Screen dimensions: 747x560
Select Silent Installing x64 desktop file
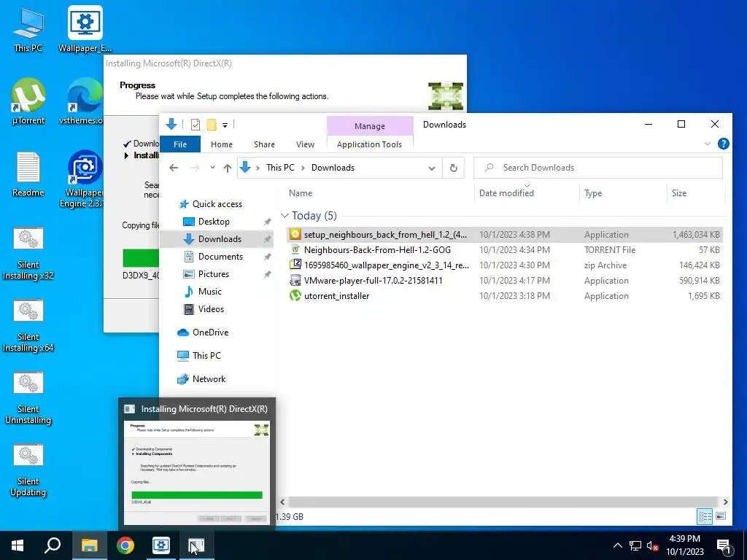pos(28,326)
